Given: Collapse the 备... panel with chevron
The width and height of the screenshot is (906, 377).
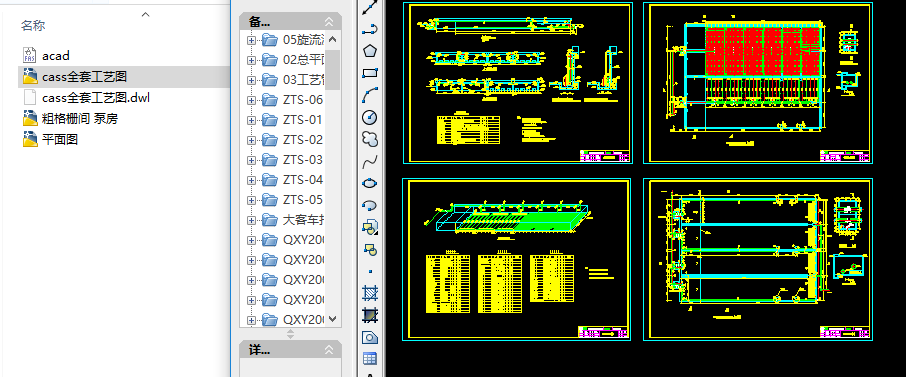Looking at the screenshot, I should (x=329, y=22).
